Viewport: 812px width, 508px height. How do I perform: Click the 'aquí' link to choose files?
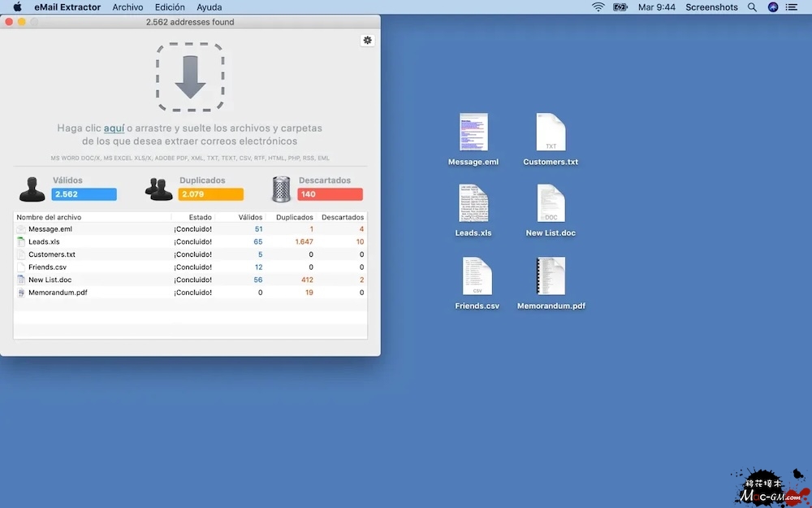[x=114, y=128]
